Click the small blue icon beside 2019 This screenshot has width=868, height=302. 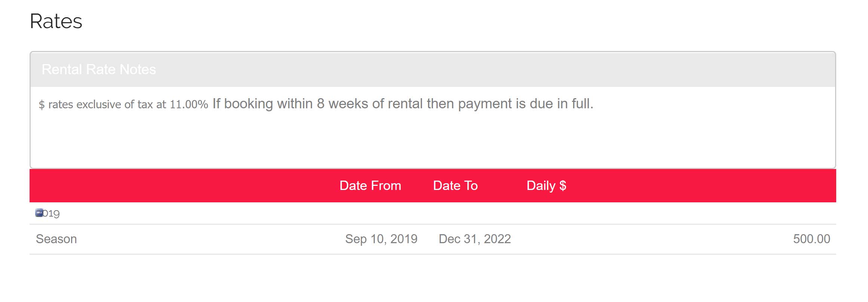coord(39,213)
